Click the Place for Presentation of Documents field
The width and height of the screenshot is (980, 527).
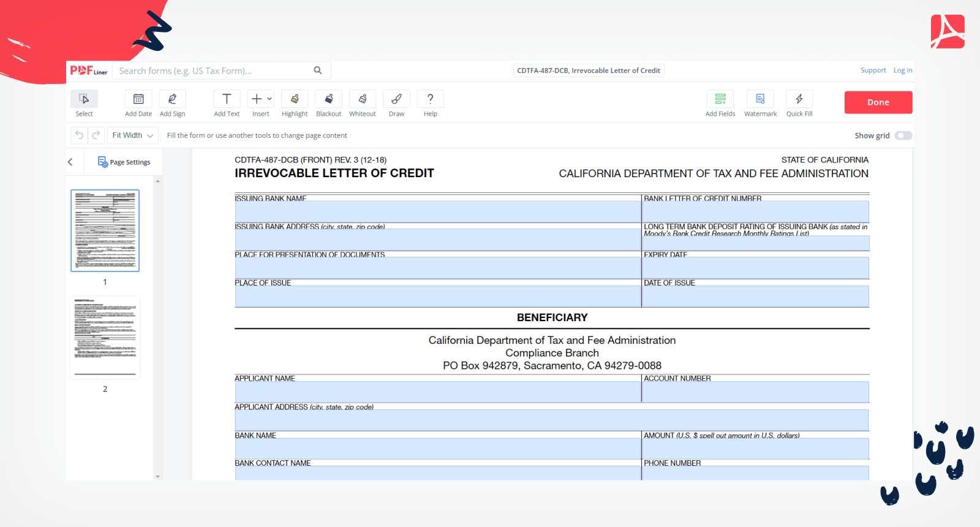[437, 268]
